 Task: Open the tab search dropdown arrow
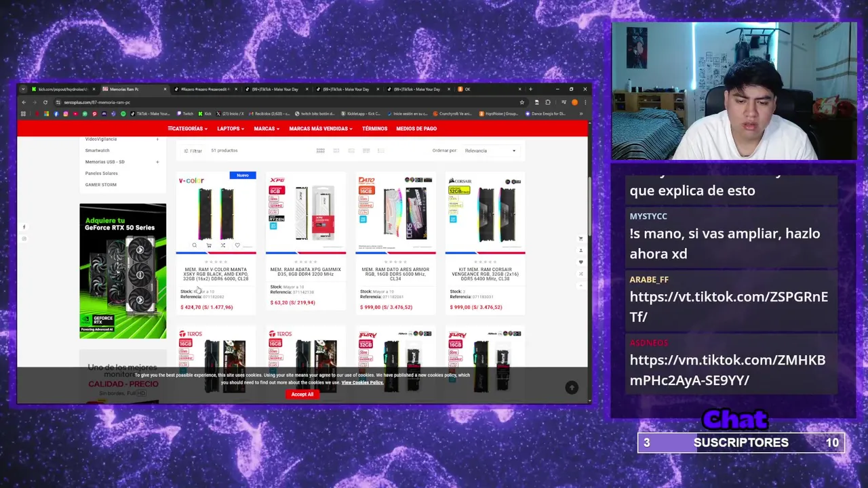[23, 89]
